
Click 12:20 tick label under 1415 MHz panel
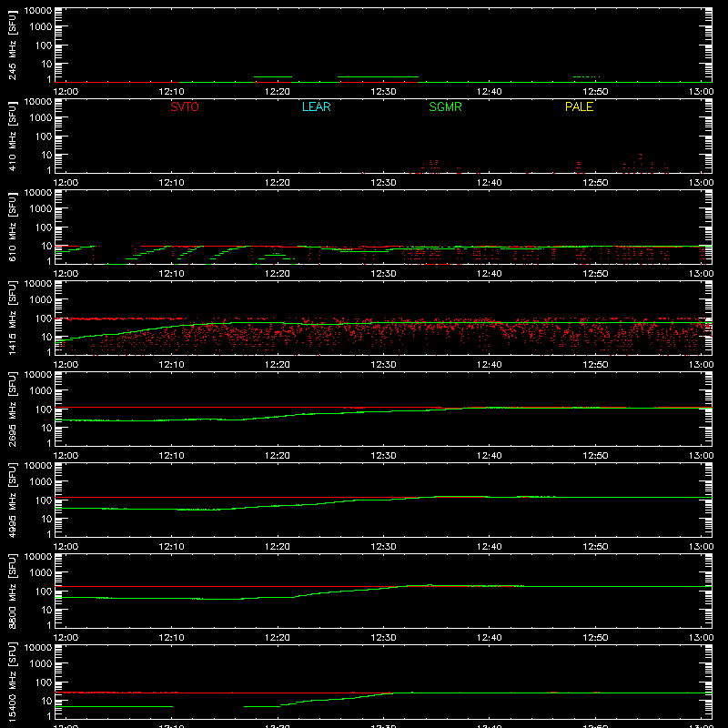tap(278, 365)
